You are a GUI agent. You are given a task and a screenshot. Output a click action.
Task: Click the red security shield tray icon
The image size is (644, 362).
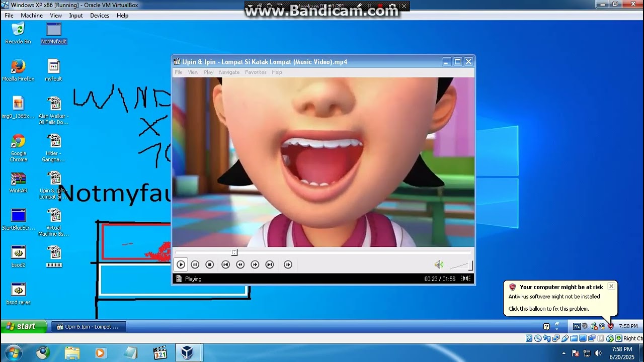click(x=610, y=326)
